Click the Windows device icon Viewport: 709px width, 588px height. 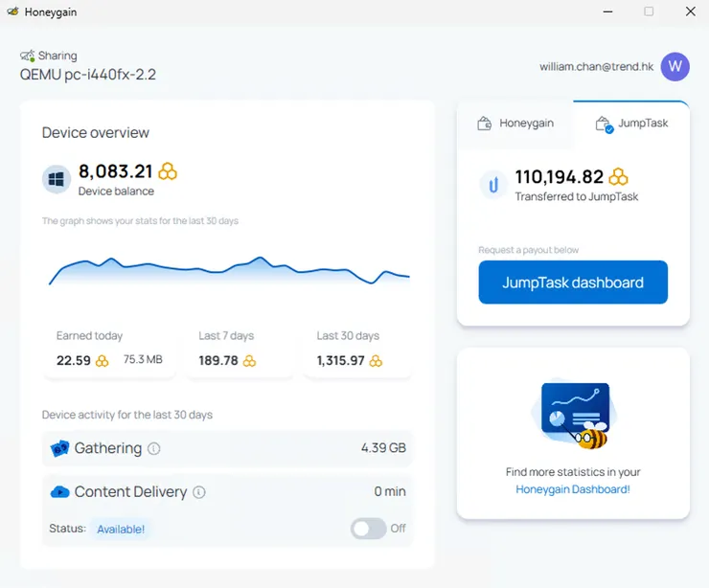point(57,179)
